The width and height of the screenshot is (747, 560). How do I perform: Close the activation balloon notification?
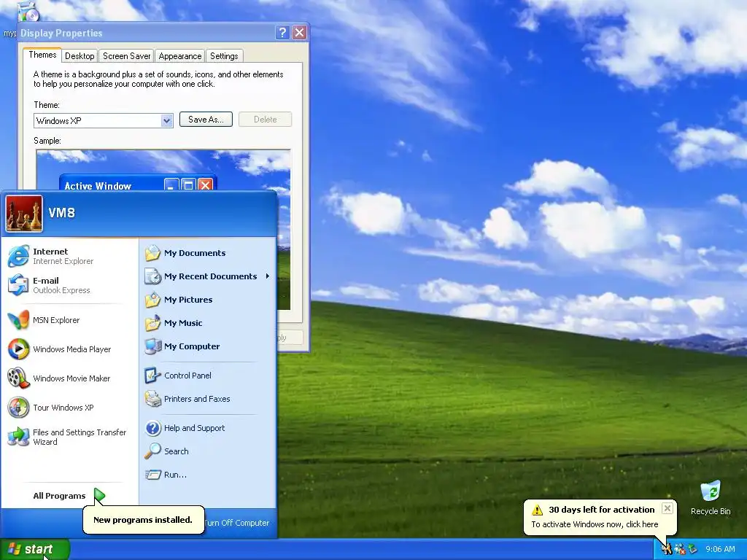click(x=667, y=508)
